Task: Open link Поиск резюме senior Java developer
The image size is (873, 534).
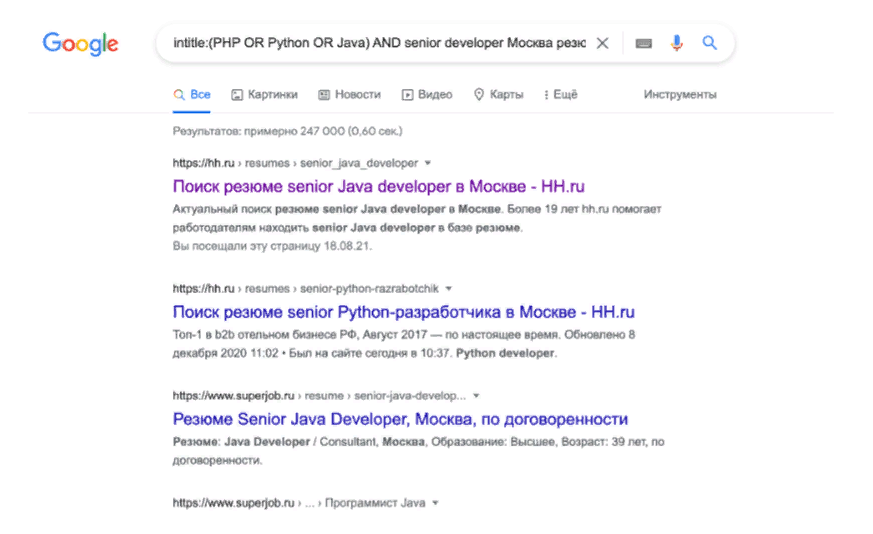Action: pyautogui.click(x=378, y=186)
